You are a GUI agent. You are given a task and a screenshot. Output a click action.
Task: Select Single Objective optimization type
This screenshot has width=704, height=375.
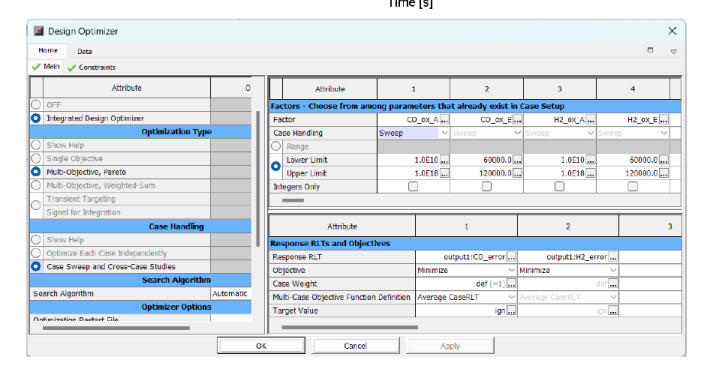[x=36, y=159]
